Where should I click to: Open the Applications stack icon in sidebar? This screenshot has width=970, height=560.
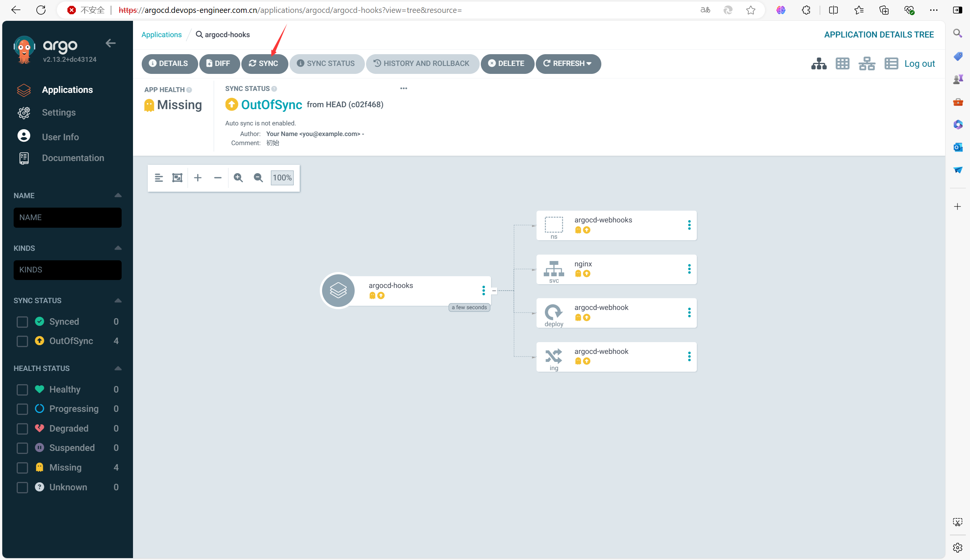pyautogui.click(x=24, y=90)
